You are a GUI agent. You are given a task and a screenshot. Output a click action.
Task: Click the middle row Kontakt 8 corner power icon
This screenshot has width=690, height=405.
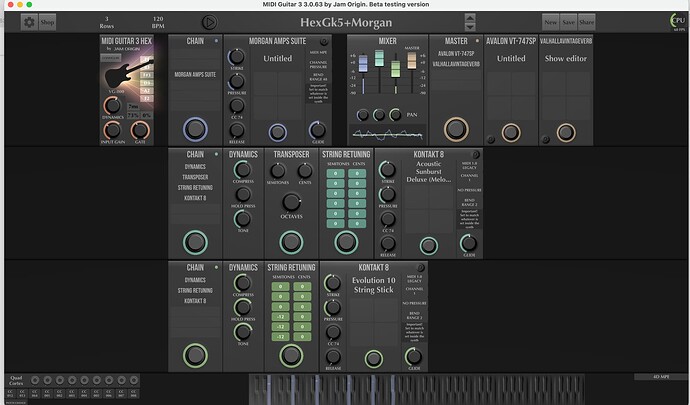(475, 155)
